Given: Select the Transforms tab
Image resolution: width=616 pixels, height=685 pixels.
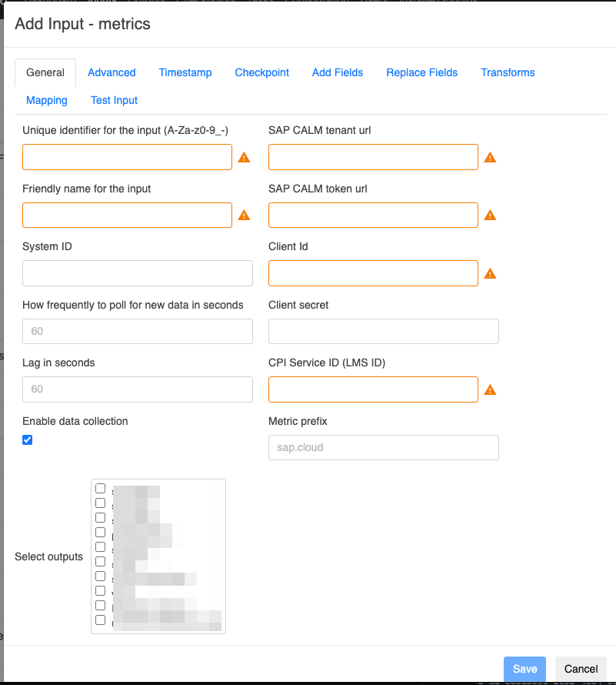Looking at the screenshot, I should pyautogui.click(x=508, y=72).
